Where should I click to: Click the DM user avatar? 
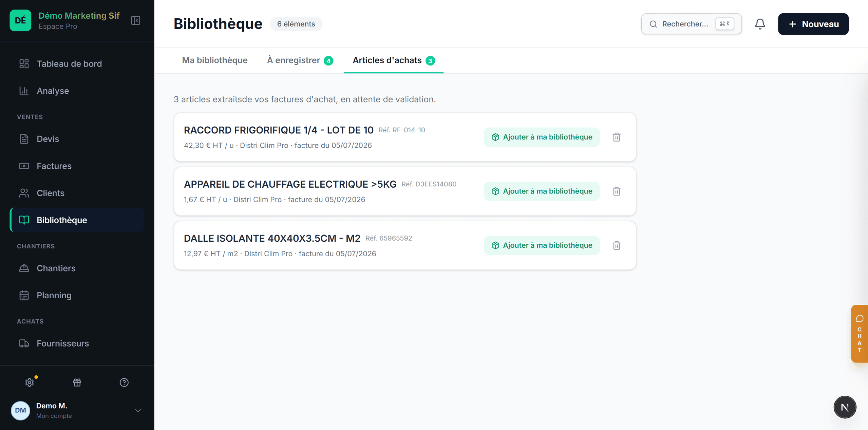pyautogui.click(x=20, y=410)
